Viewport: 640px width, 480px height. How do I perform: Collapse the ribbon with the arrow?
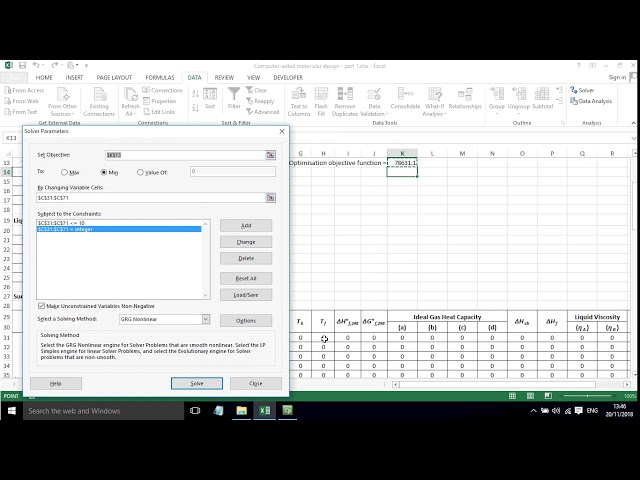[x=633, y=123]
